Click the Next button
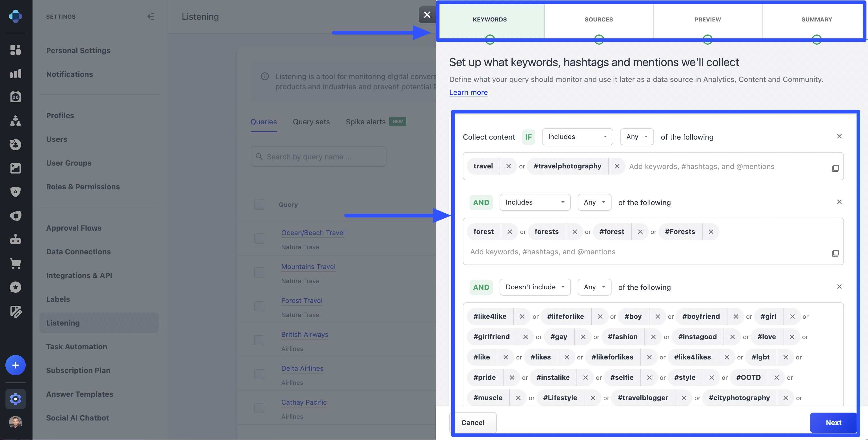The height and width of the screenshot is (440, 868). click(833, 422)
